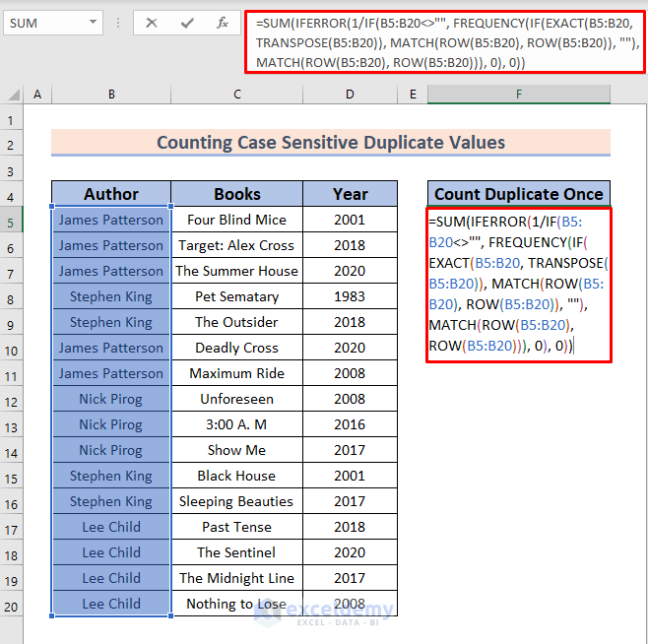The width and height of the screenshot is (648, 644).
Task: Select column B header
Action: [x=111, y=95]
